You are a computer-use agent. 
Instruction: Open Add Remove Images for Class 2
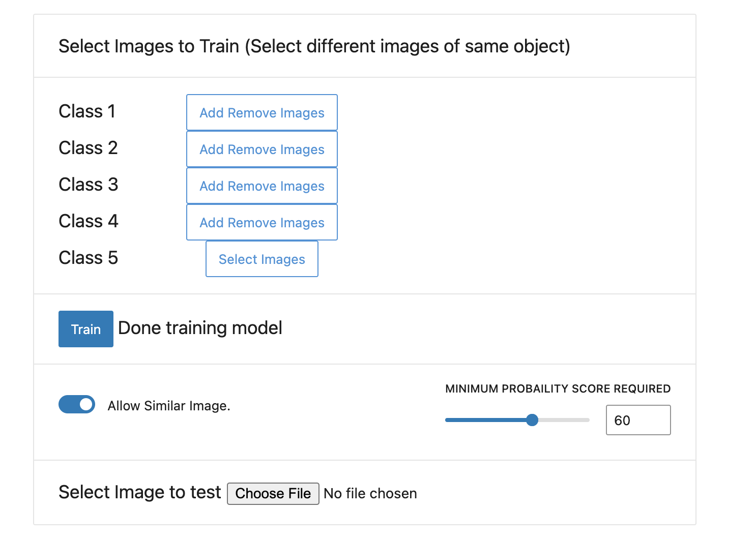[x=261, y=149]
